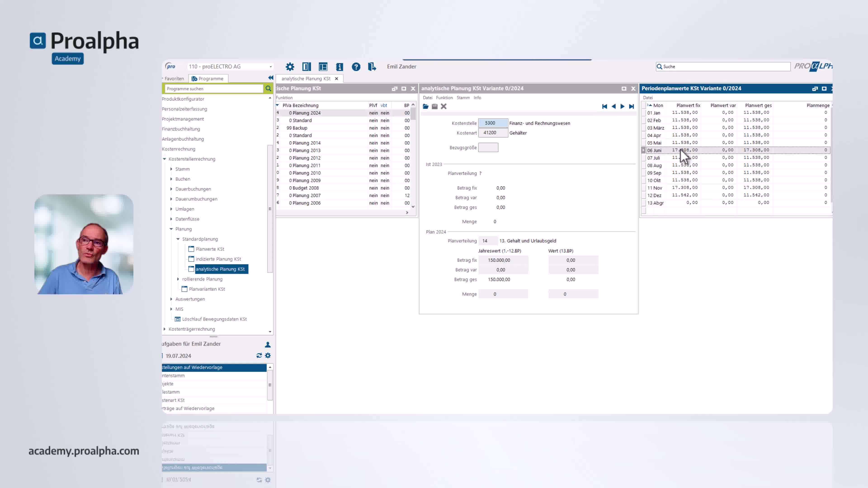Go to next record arrow
868x488 pixels.
point(622,106)
